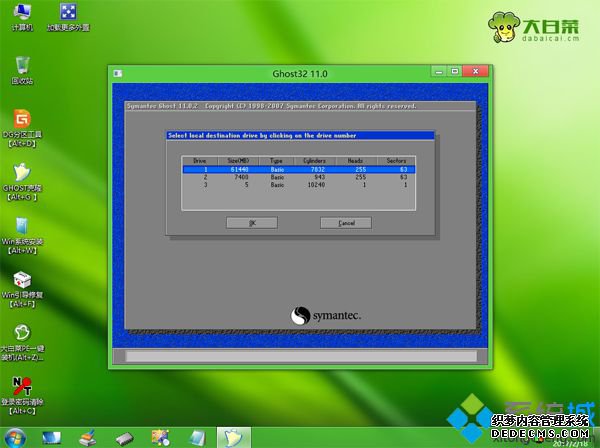The height and width of the screenshot is (448, 600).
Task: Launch Win系统安装 desktop icon
Action: click(22, 235)
